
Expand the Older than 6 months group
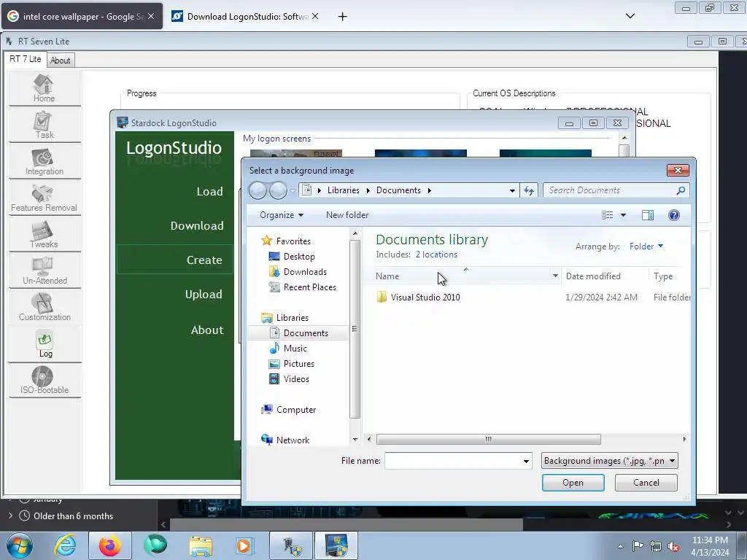coord(10,516)
